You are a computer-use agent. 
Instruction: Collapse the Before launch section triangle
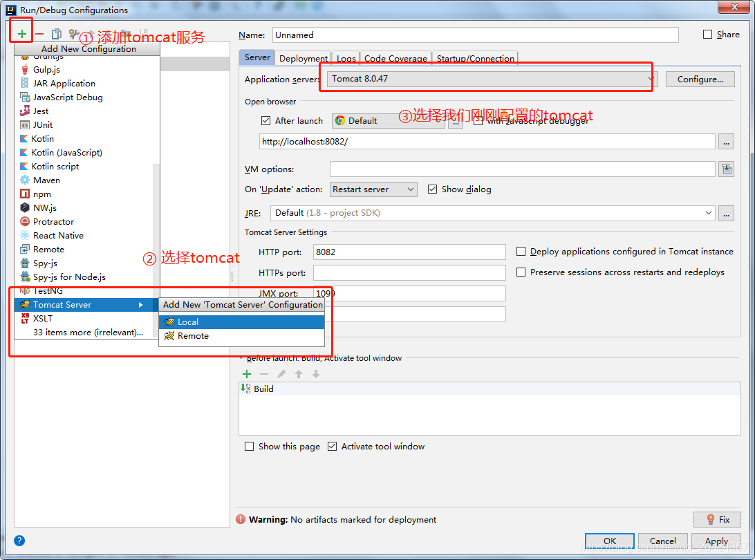coord(241,358)
